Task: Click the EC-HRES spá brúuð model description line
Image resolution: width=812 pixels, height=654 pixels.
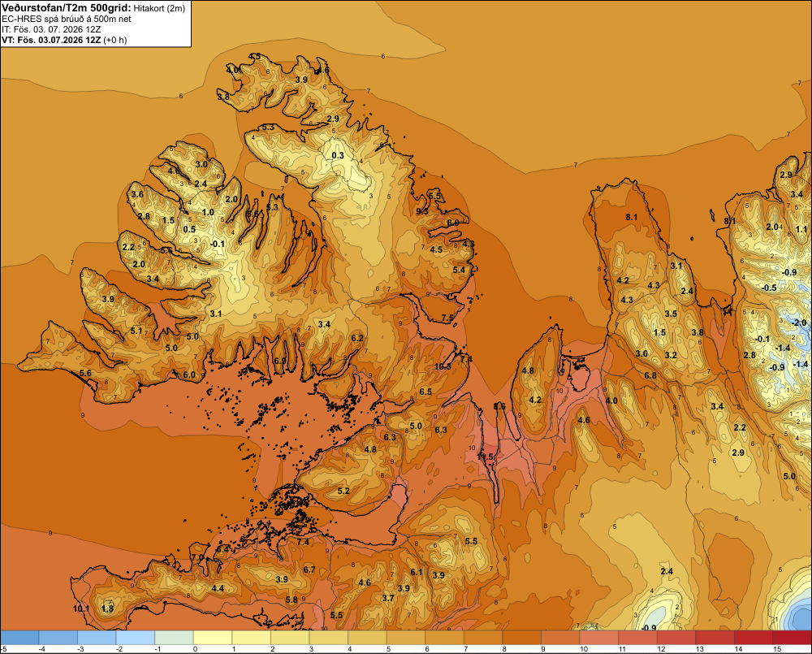Action: point(67,19)
